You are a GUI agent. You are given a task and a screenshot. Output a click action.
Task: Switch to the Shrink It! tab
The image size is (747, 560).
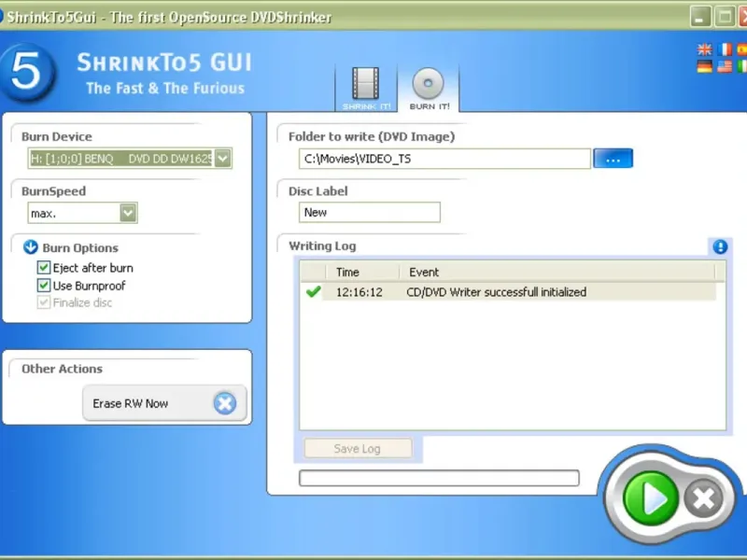pos(365,88)
